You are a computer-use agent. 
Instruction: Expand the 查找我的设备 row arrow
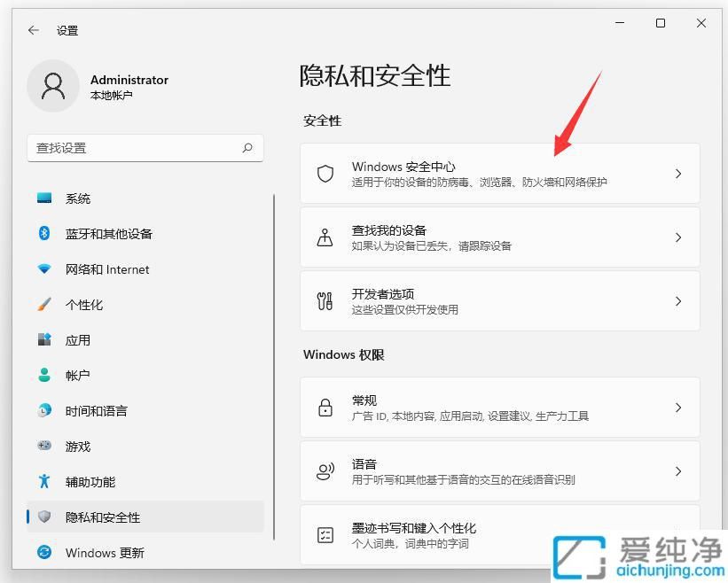678,237
